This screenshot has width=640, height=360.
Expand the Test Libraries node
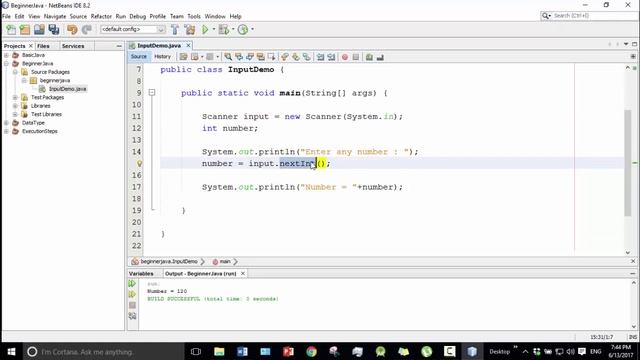click(x=16, y=114)
